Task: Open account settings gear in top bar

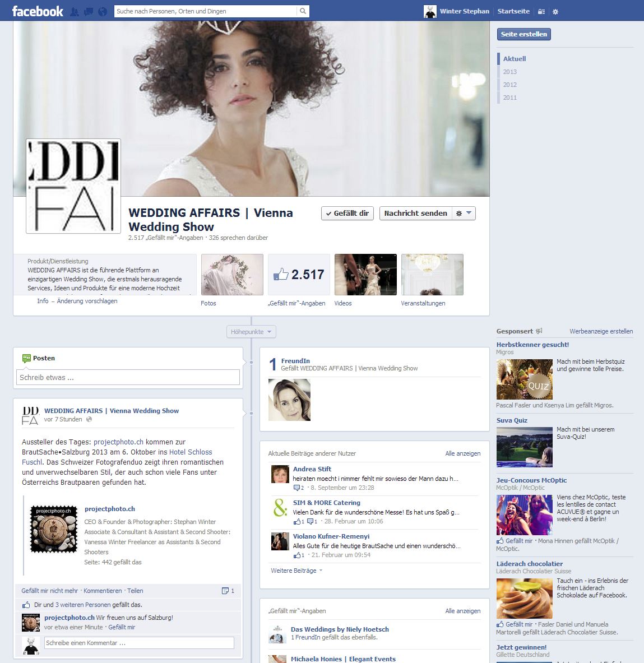Action: click(x=555, y=11)
